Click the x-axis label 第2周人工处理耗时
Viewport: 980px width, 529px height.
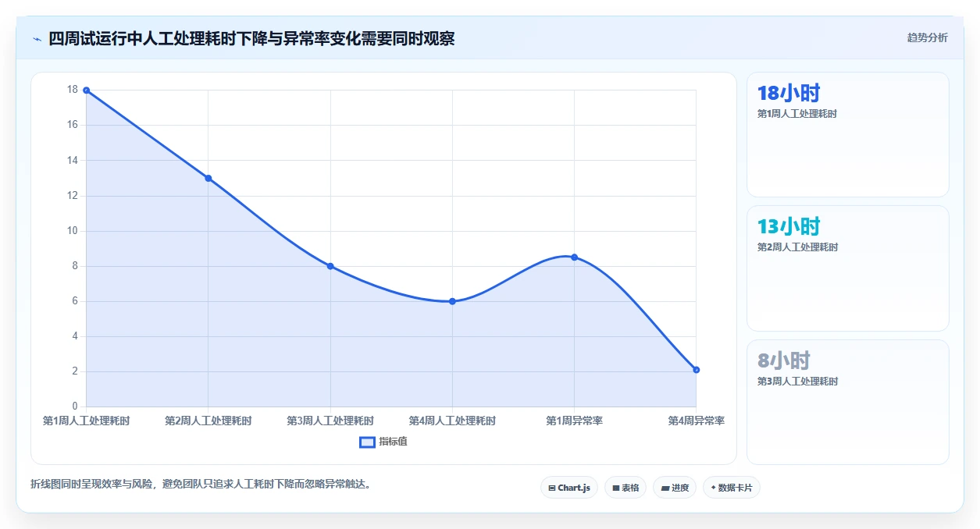point(208,421)
